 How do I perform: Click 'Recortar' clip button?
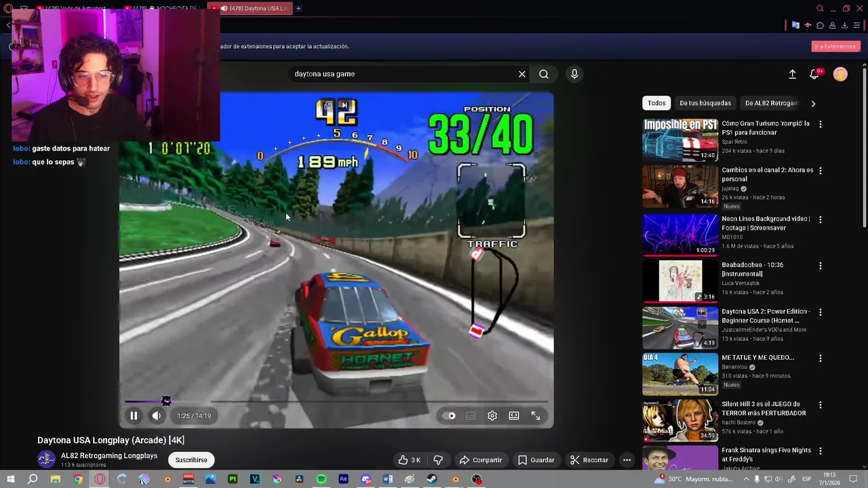589,460
